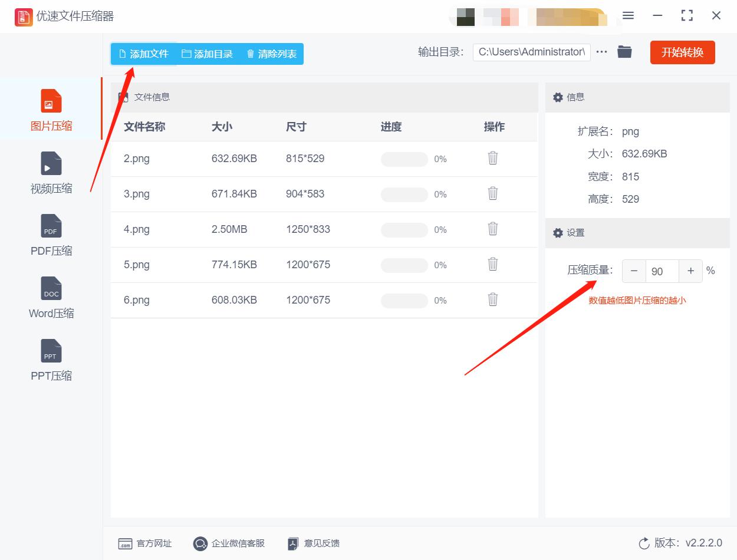Open the output folder browser icon
Image resolution: width=737 pixels, height=560 pixels.
pos(625,52)
